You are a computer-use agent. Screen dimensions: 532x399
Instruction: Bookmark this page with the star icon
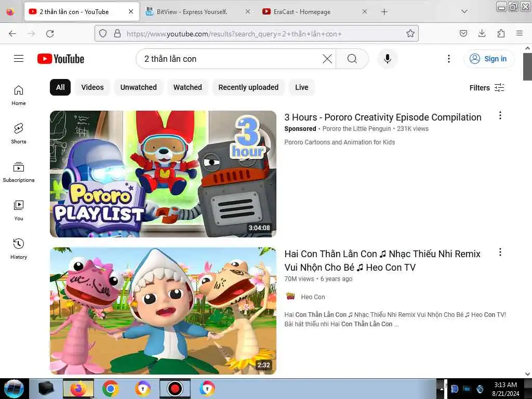point(410,33)
